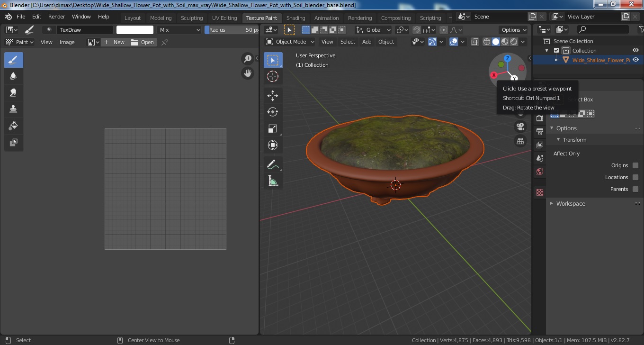Open the World properties tab
Screen dimensions: 644x345
540,171
